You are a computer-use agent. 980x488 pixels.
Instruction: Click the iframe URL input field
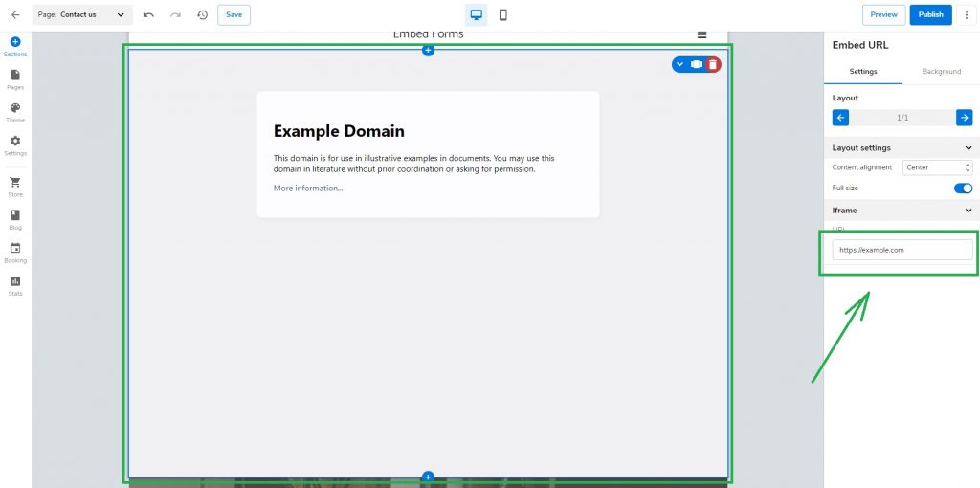902,250
